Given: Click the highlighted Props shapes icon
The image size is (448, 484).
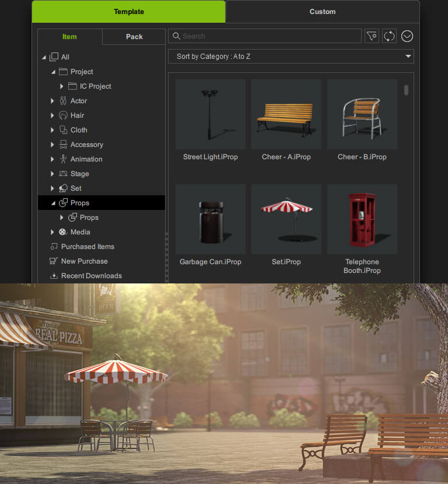Looking at the screenshot, I should coord(64,203).
